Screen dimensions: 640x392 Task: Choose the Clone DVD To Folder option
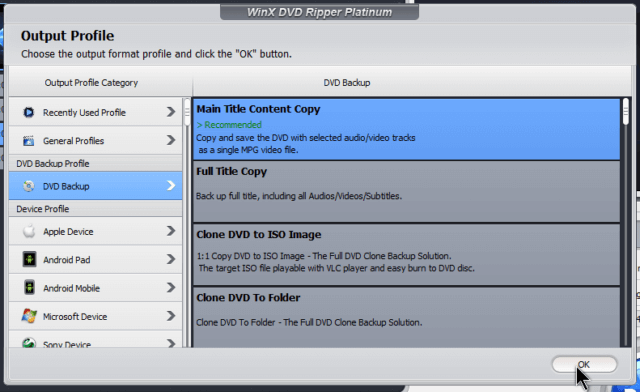coord(406,317)
